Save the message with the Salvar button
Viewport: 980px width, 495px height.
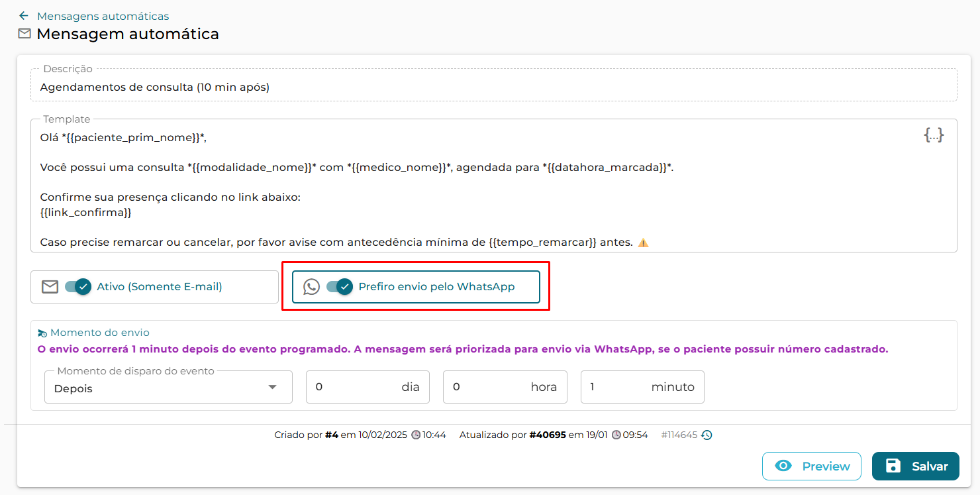pos(916,466)
